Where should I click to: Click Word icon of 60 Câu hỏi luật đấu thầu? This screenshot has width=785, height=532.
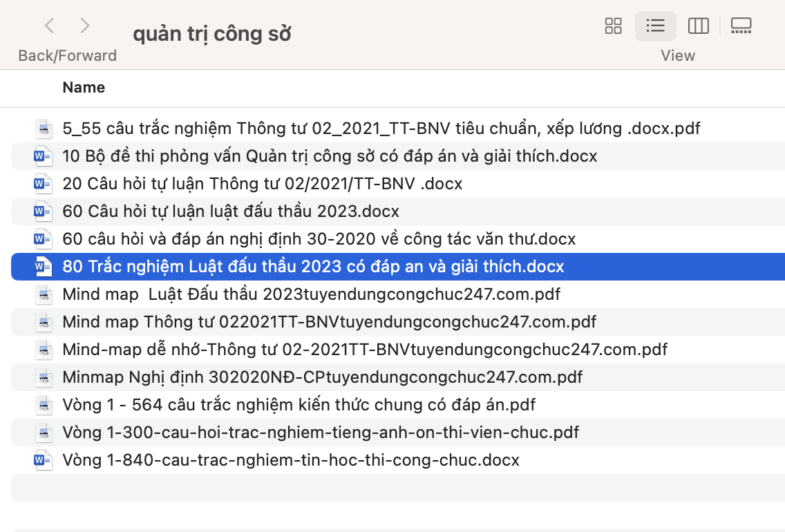43,211
